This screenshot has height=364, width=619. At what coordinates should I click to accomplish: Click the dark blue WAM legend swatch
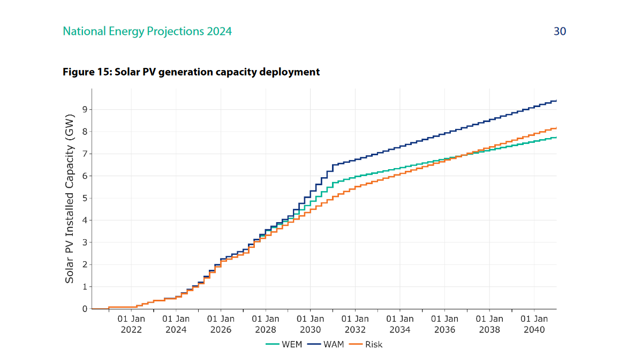[314, 344]
